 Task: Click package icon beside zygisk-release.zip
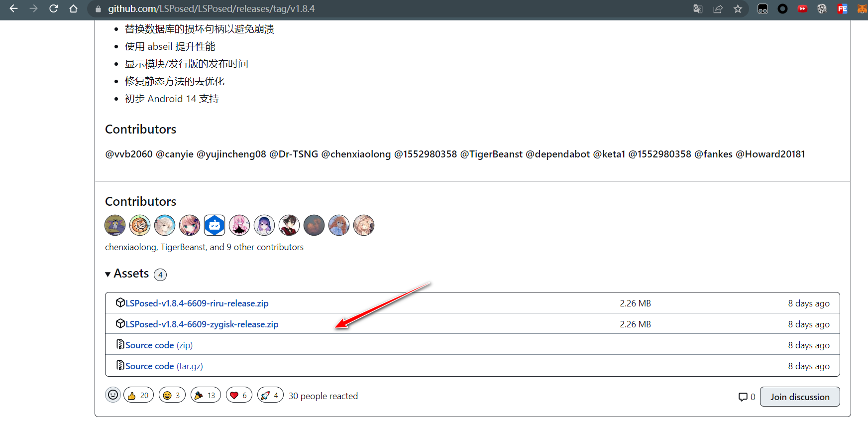point(120,323)
